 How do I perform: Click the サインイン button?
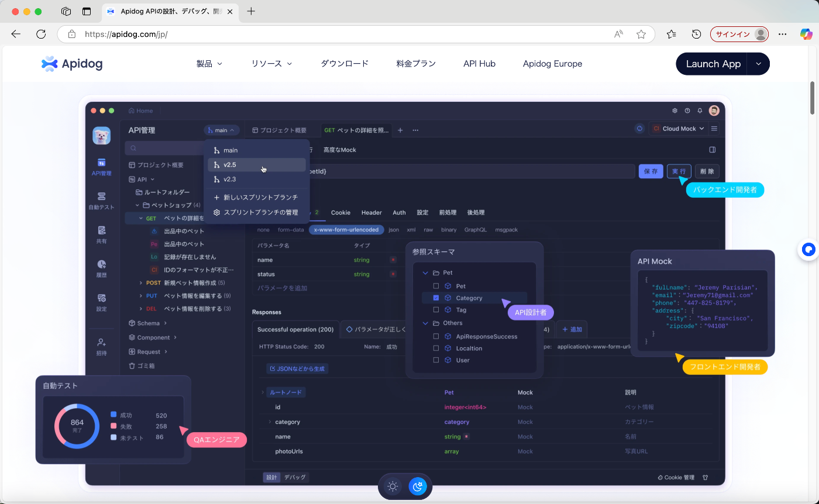(739, 34)
